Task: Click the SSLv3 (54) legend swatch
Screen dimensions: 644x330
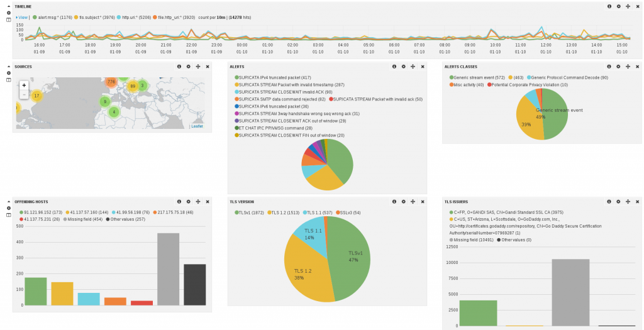Action: 338,212
